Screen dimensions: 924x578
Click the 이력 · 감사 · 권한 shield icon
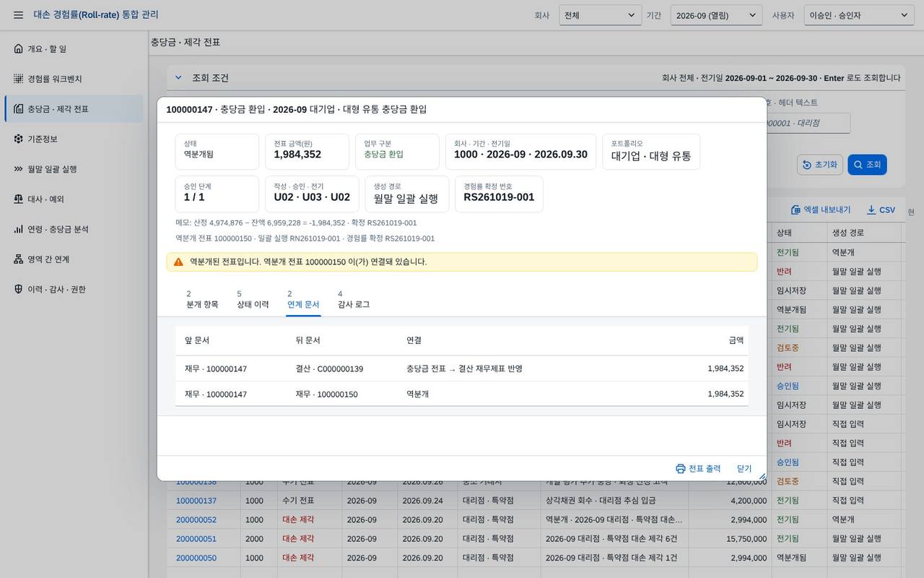18,289
